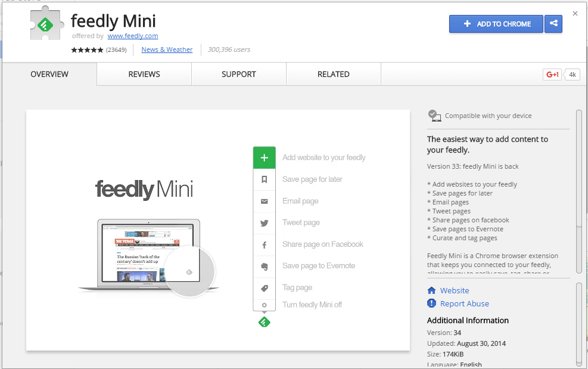
Task: Click the description panel scrollbar
Action: click(578, 168)
